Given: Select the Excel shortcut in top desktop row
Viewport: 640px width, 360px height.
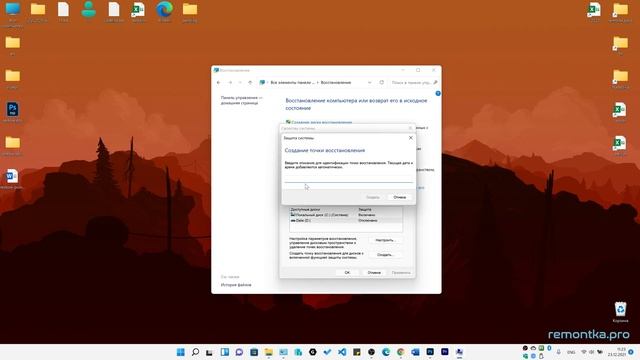Looking at the screenshot, I should (139, 12).
